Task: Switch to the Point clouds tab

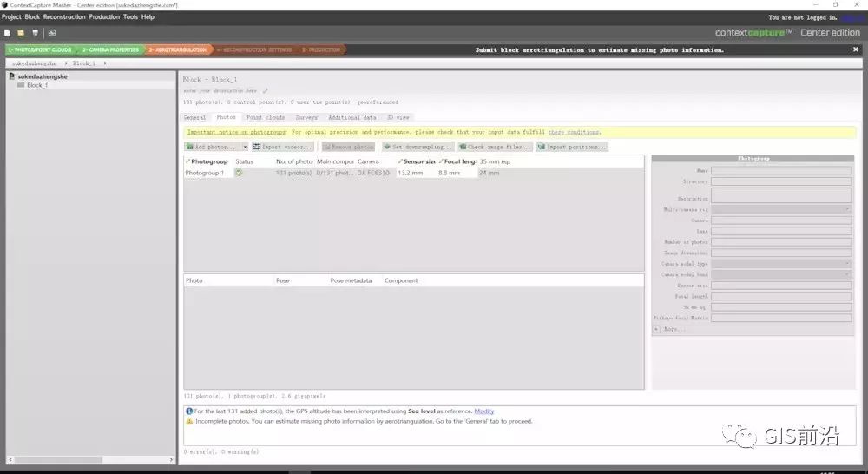Action: tap(266, 117)
